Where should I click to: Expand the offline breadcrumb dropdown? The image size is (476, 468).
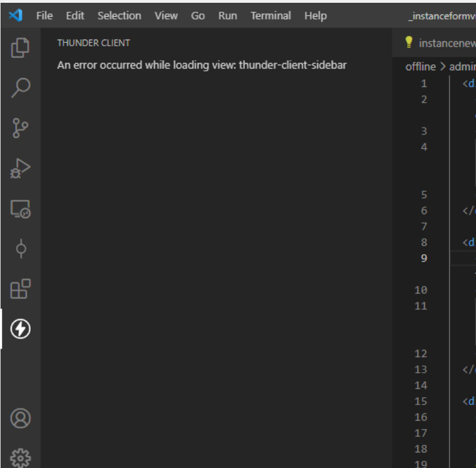(x=420, y=66)
